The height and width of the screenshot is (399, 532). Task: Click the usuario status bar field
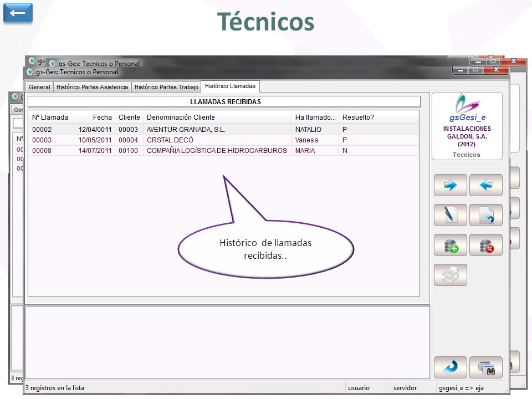[359, 388]
